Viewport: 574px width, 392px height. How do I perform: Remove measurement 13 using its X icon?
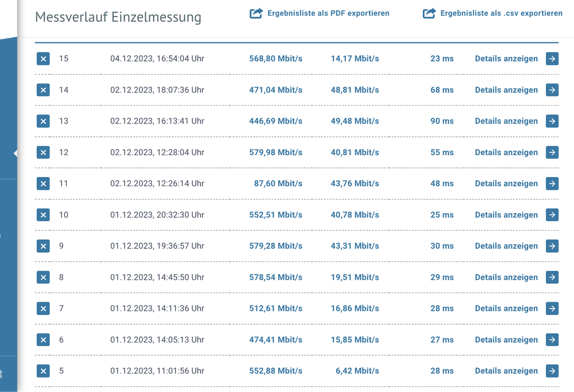[43, 121]
